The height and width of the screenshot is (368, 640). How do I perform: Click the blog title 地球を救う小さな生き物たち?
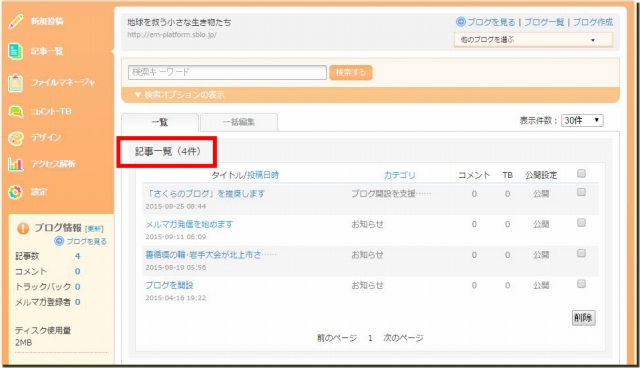pos(179,22)
